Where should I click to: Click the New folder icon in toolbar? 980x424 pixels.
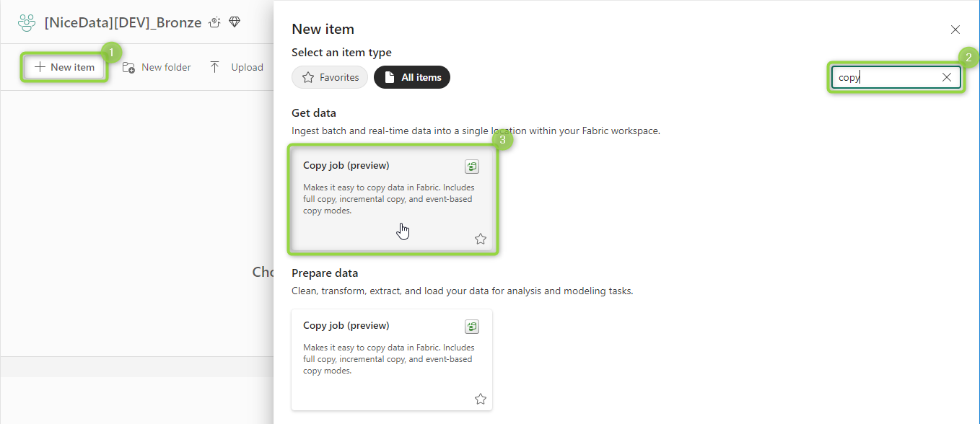[x=128, y=67]
